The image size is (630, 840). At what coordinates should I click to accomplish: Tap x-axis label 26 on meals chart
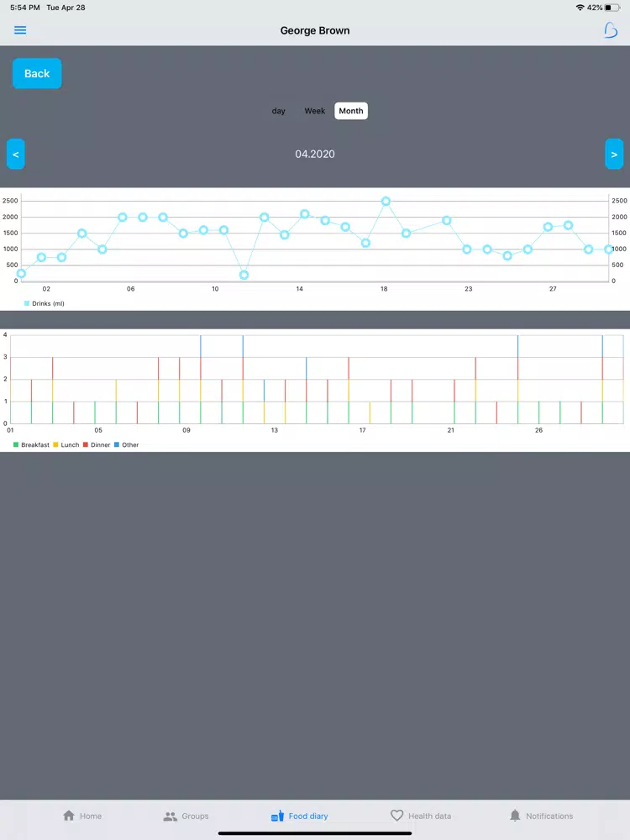tap(539, 430)
